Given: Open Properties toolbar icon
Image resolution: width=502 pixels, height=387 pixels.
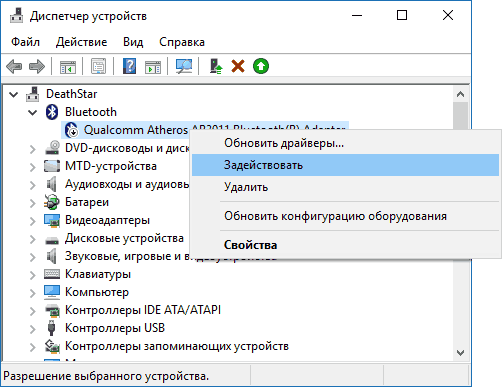Looking at the screenshot, I should coord(98,66).
